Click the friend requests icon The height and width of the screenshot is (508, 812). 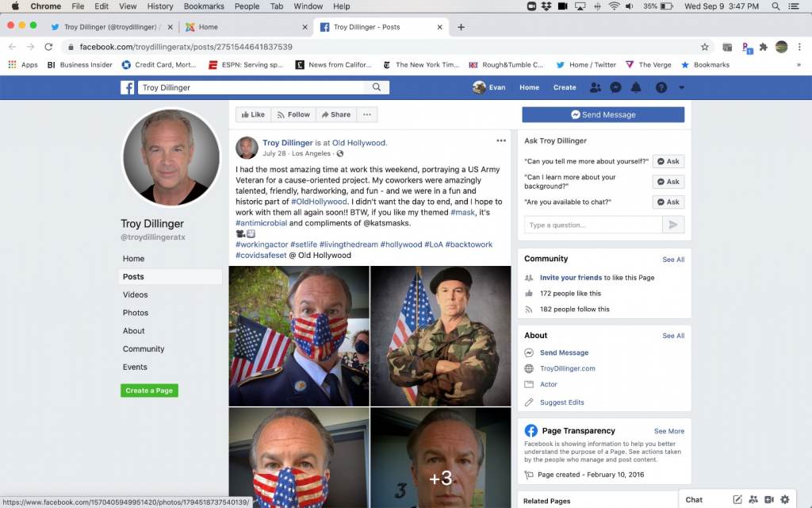coord(596,87)
